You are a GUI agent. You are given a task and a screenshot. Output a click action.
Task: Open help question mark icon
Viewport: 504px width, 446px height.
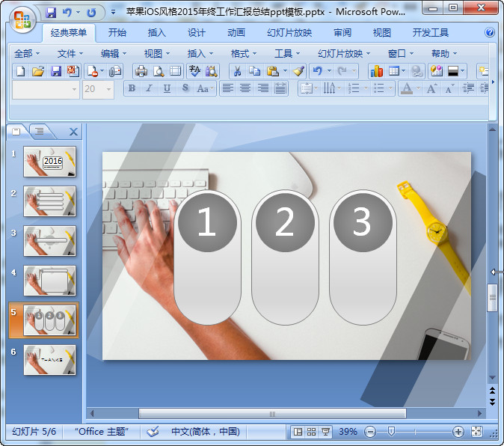[490, 32]
